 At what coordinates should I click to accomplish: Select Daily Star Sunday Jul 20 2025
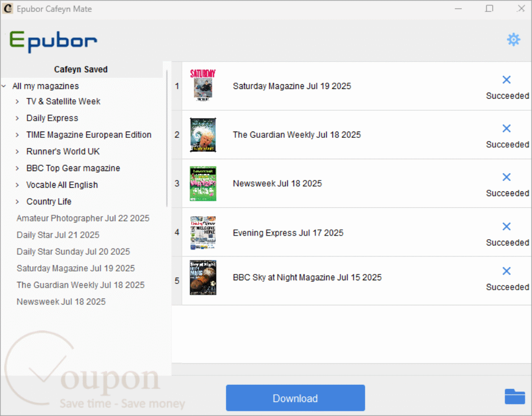73,252
